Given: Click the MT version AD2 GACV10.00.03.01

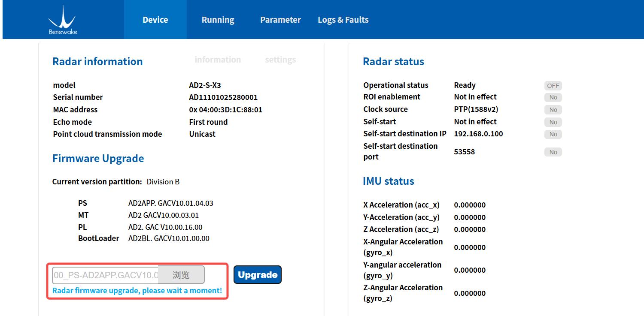Looking at the screenshot, I should 164,215.
